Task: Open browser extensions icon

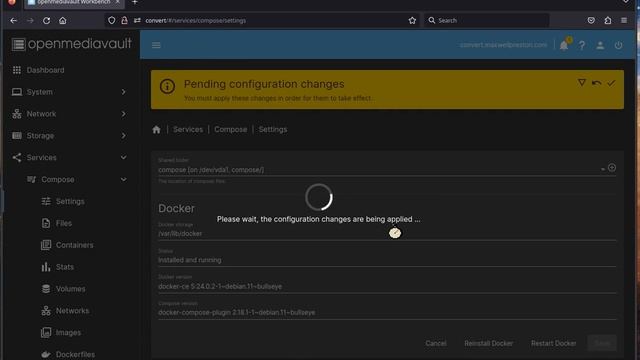Action: click(608, 20)
